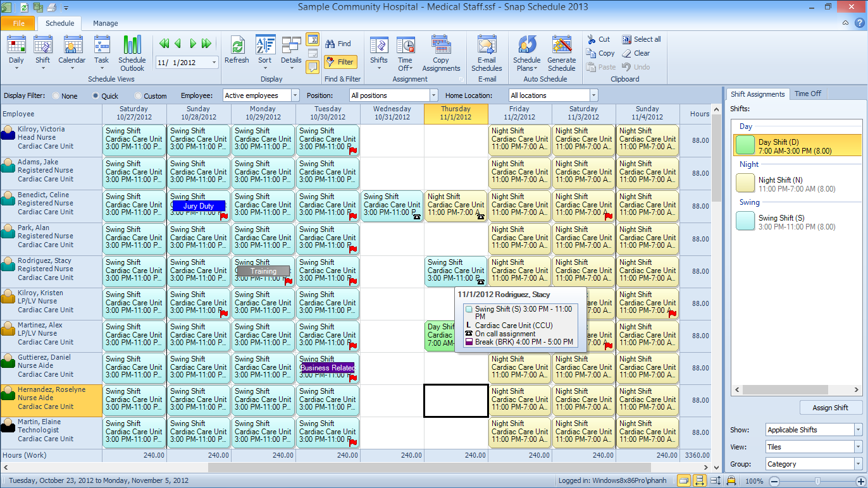Toggle the notes display button in ribbon
The width and height of the screenshot is (868, 488).
(x=313, y=68)
